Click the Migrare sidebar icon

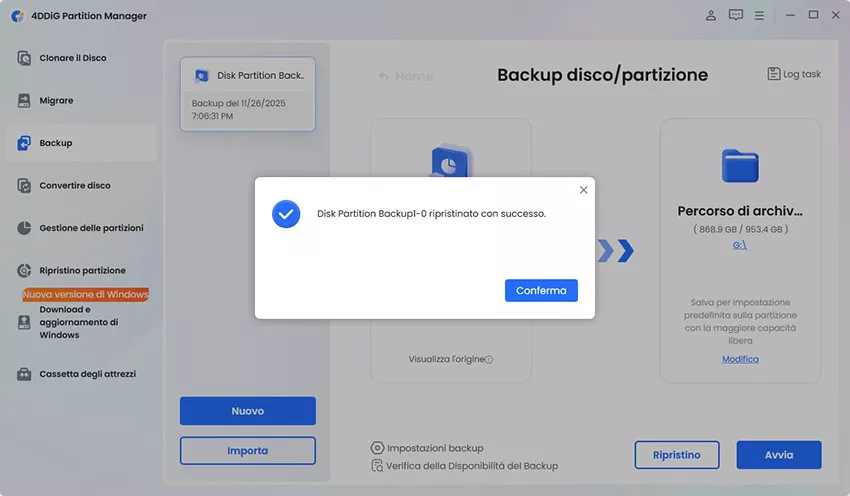(x=24, y=100)
